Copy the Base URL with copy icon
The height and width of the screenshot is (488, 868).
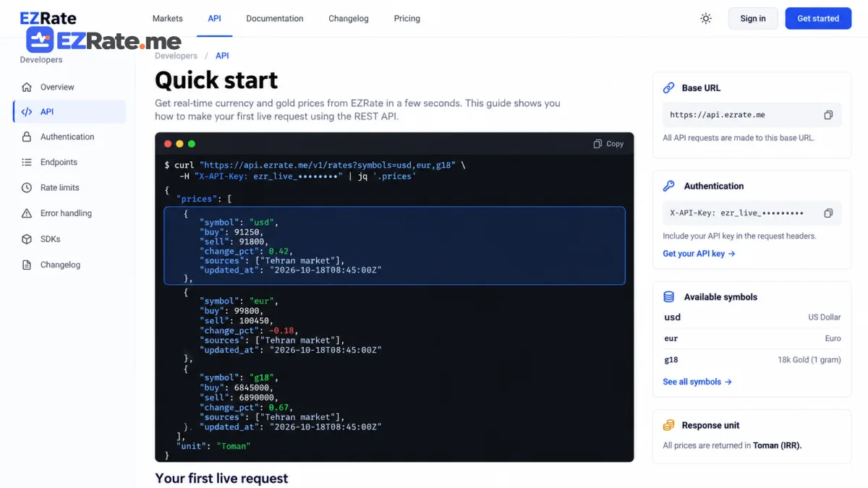coord(828,115)
